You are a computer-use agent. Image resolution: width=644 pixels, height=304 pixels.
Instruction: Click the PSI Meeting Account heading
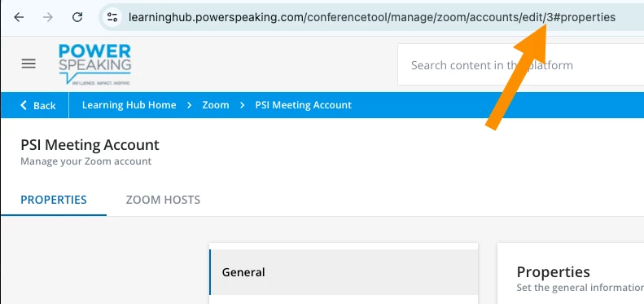[x=90, y=145]
